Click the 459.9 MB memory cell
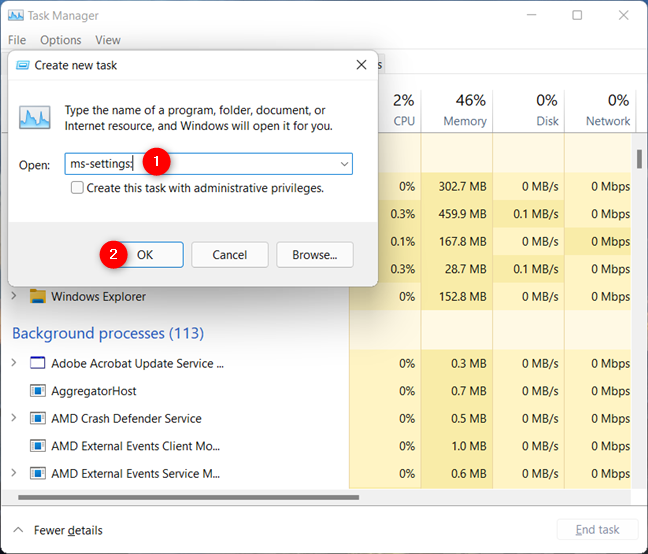The width and height of the screenshot is (648, 554). pos(457,214)
